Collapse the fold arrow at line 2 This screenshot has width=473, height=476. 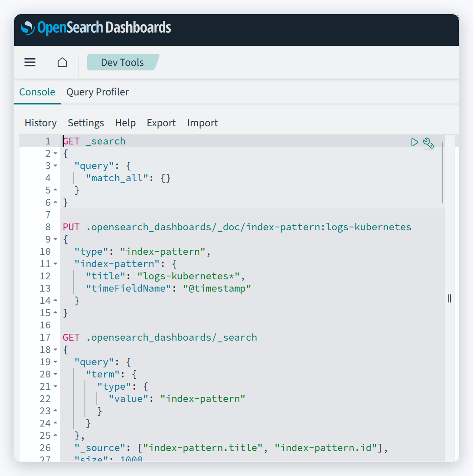coord(55,154)
